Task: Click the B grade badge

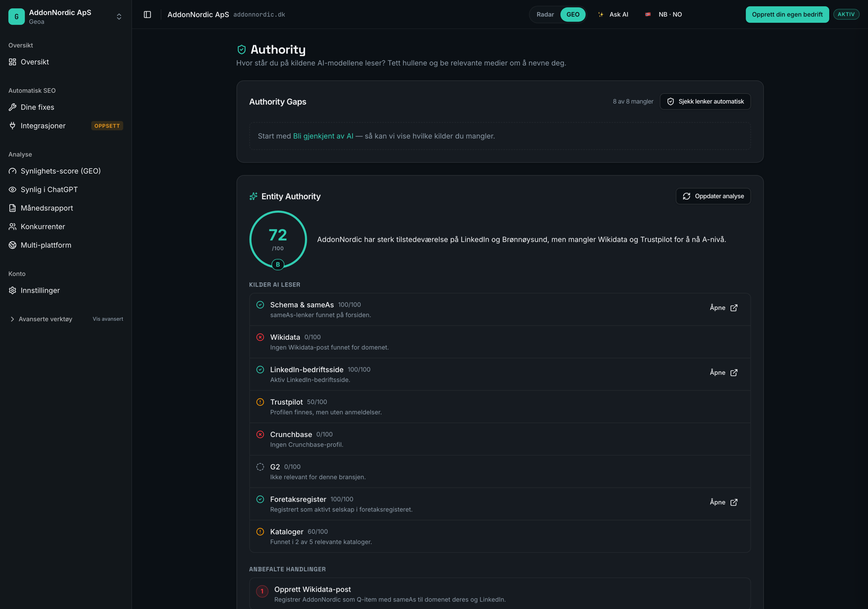Action: pyautogui.click(x=278, y=265)
